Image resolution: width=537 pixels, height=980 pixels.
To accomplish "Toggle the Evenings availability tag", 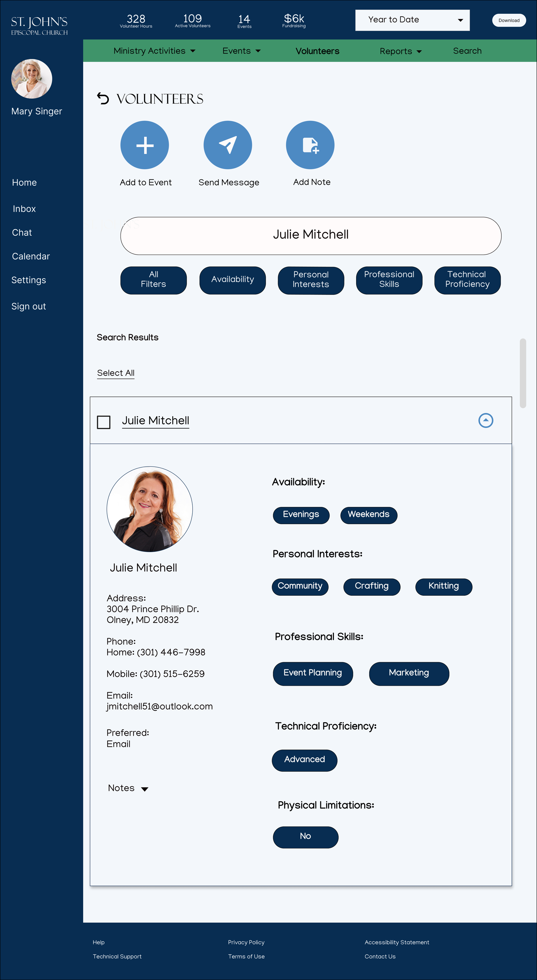I will point(301,515).
